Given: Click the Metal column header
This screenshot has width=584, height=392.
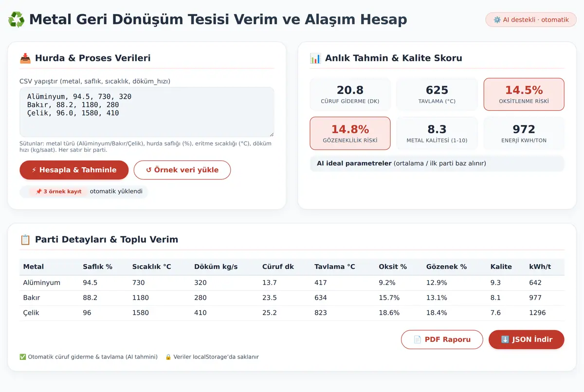Looking at the screenshot, I should pyautogui.click(x=34, y=267).
